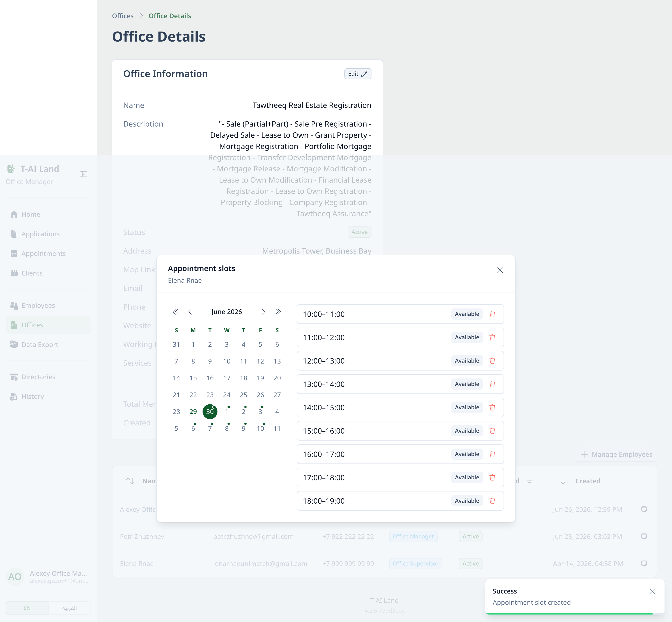The image size is (672, 622).
Task: Open Home from the sidebar
Action: click(x=49, y=214)
